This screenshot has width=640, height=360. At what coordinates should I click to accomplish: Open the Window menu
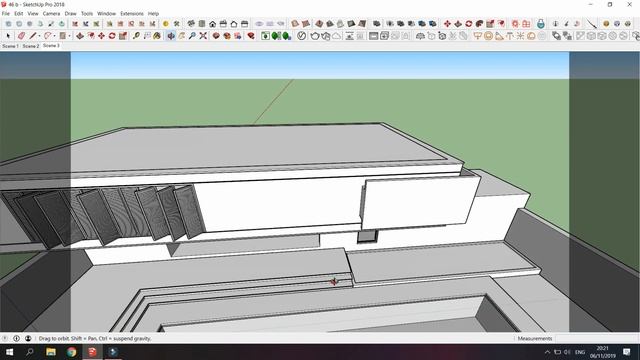coord(107,13)
